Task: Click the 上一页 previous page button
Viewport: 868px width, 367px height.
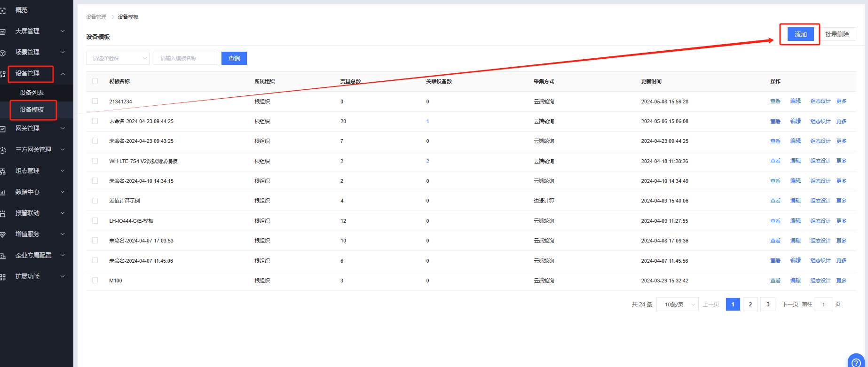Action: [x=710, y=305]
